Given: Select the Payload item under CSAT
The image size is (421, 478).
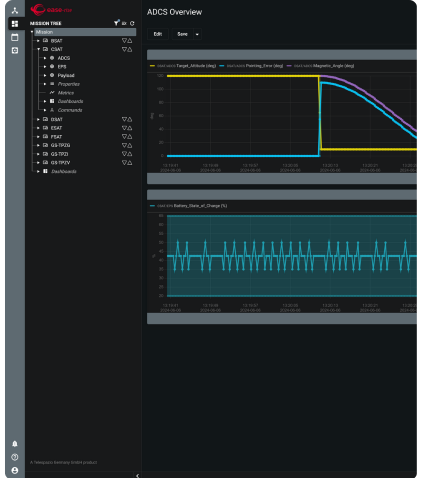Looking at the screenshot, I should click(66, 75).
